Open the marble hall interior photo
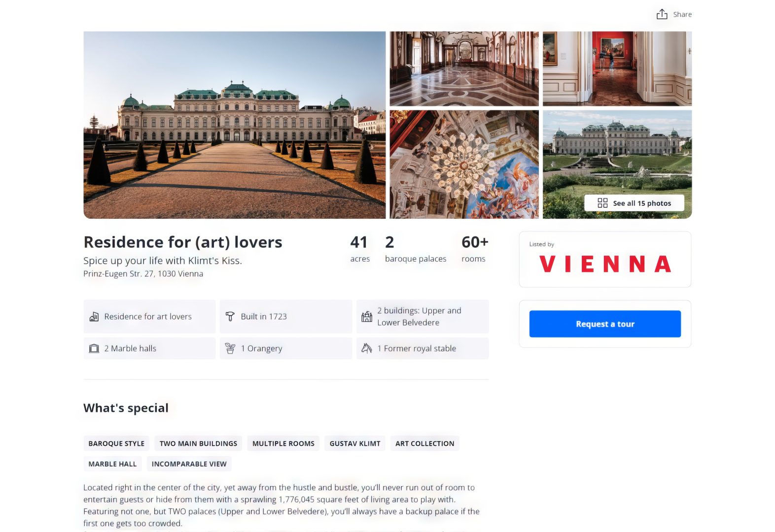 point(464,68)
